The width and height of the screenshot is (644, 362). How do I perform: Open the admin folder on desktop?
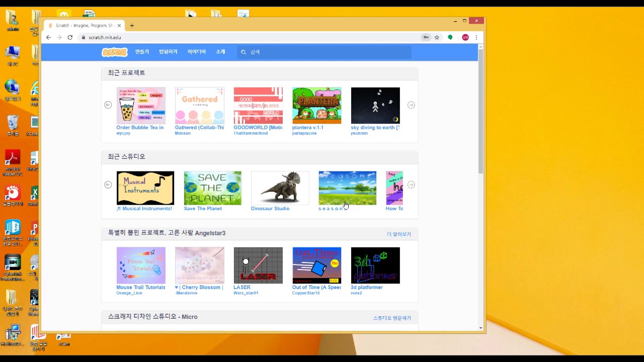click(12, 20)
